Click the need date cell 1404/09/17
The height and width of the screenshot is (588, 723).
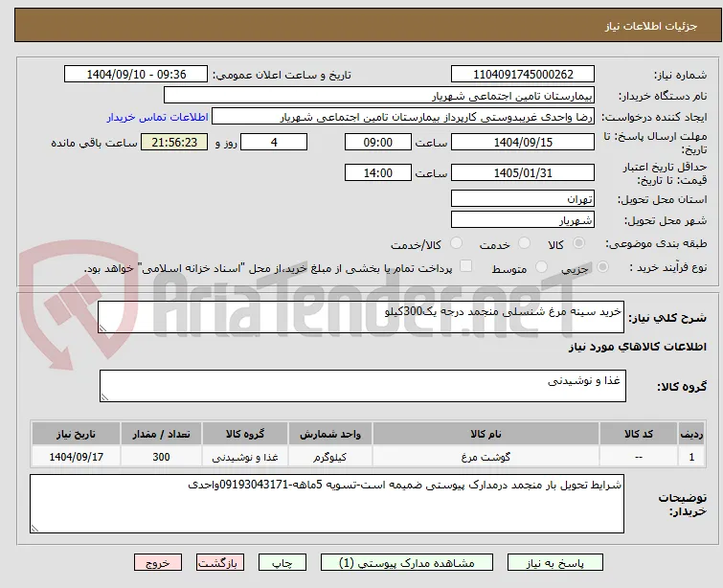click(76, 457)
